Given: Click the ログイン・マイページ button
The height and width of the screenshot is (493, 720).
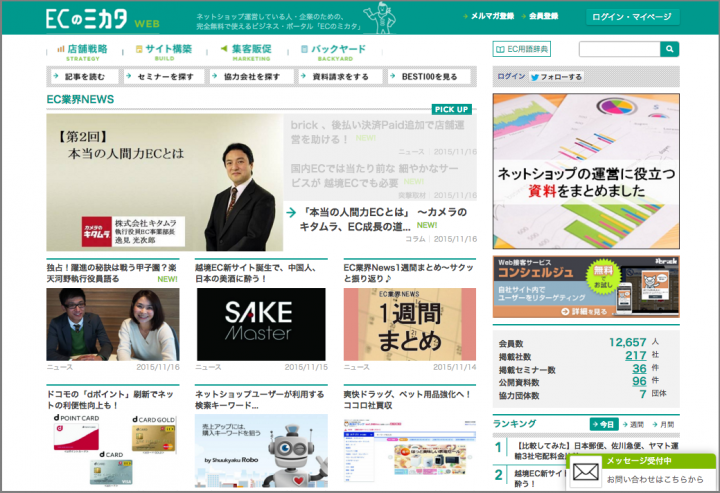Looking at the screenshot, I should pyautogui.click(x=633, y=17).
